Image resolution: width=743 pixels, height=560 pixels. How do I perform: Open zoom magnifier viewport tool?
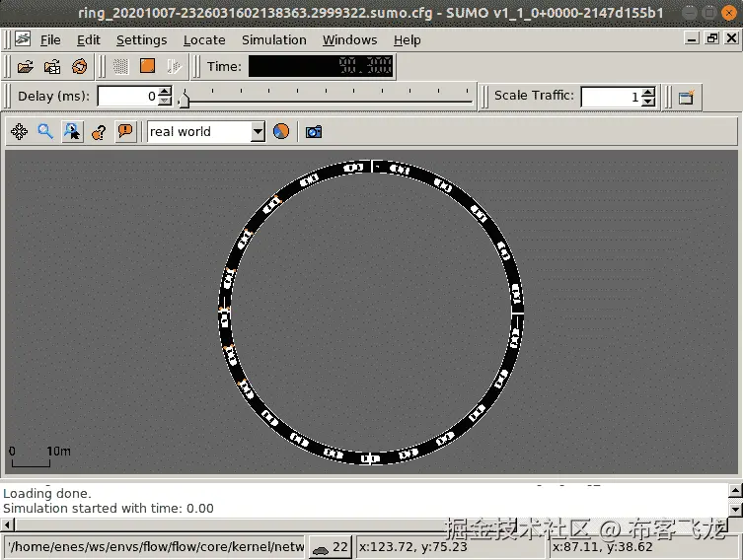(45, 131)
